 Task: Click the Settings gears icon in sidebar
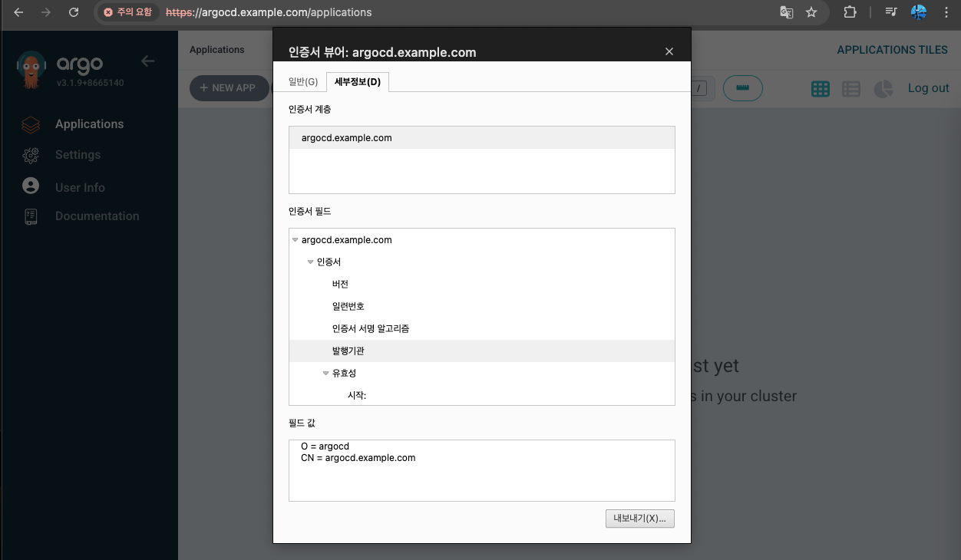(x=31, y=155)
